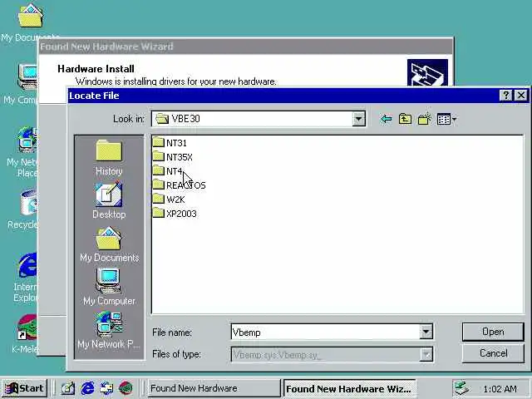Open My Documents in dialog sidebar
The width and height of the screenshot is (532, 399).
point(109,244)
